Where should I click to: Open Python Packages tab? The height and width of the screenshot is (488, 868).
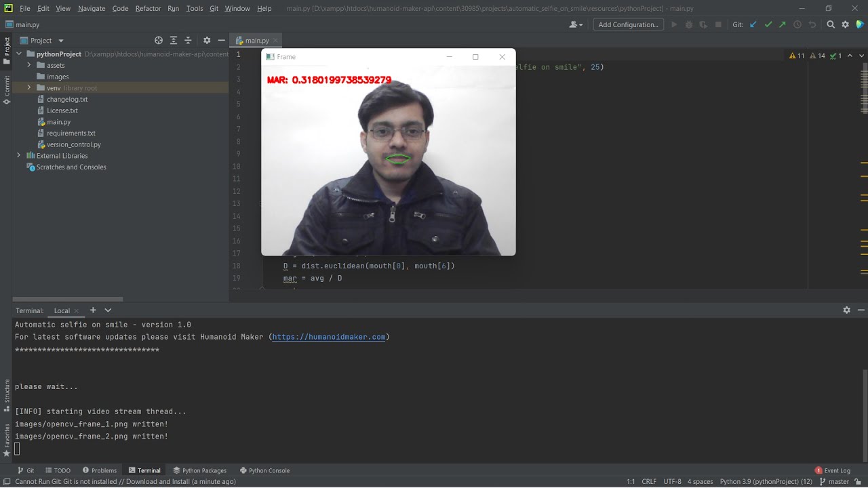[x=199, y=470]
